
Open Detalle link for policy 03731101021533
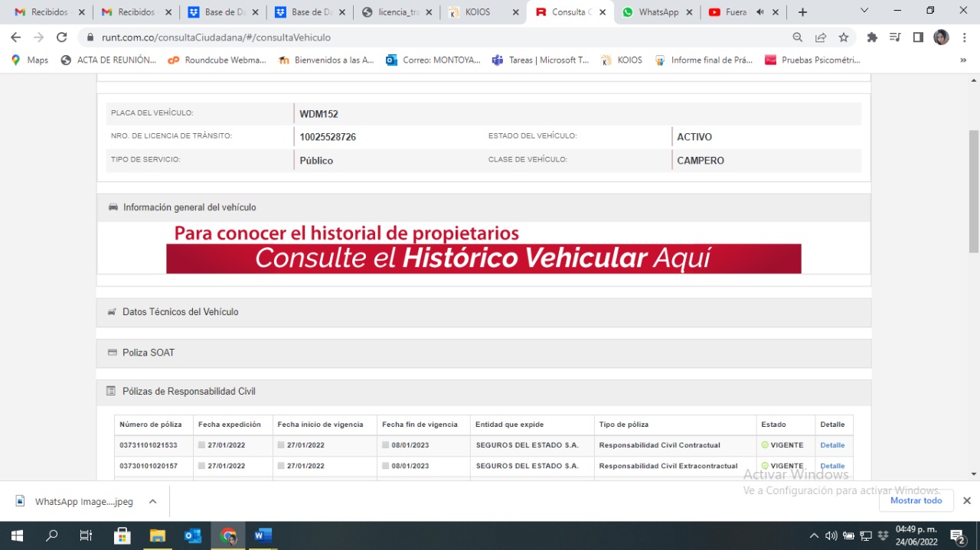[x=832, y=445]
